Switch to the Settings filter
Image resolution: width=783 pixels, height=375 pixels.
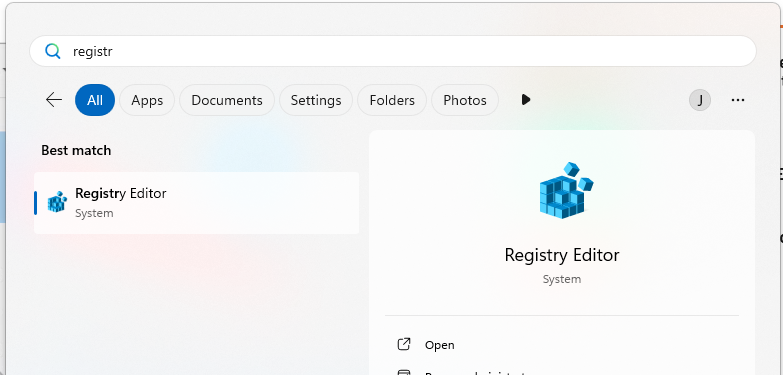316,100
